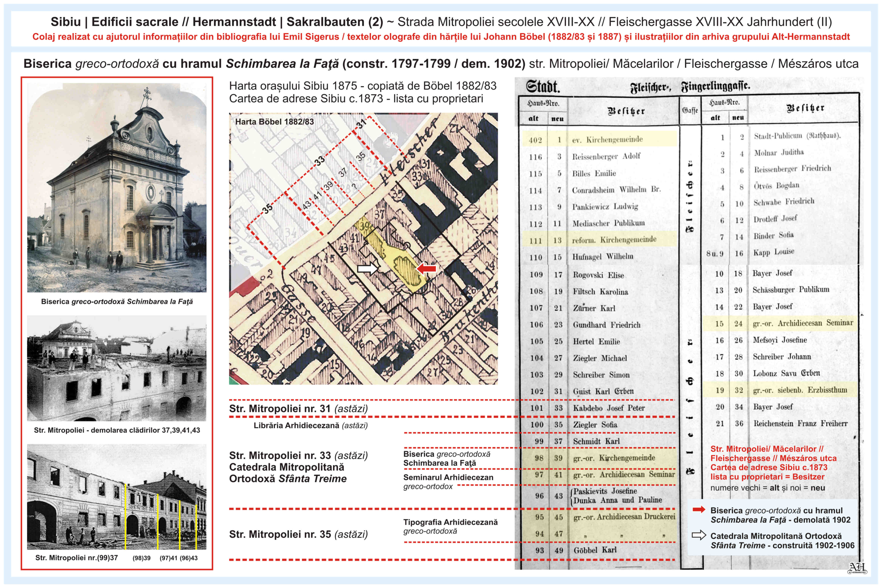
Task: Click 'Tipografia Arhidiecezană' label
Action: pos(450,522)
